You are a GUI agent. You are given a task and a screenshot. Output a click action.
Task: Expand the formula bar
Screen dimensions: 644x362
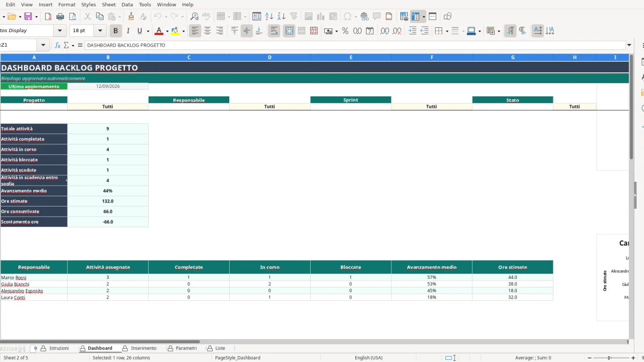[629, 45]
